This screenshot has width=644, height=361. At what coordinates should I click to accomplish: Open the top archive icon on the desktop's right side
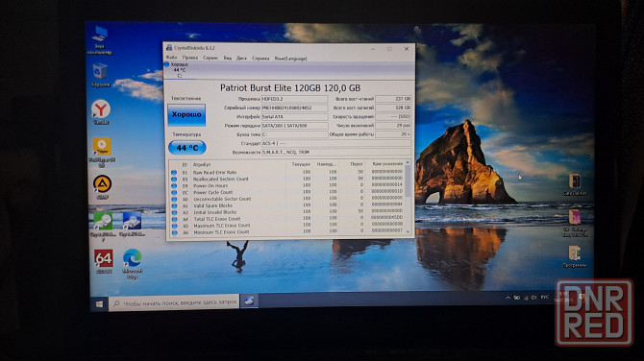(x=575, y=184)
